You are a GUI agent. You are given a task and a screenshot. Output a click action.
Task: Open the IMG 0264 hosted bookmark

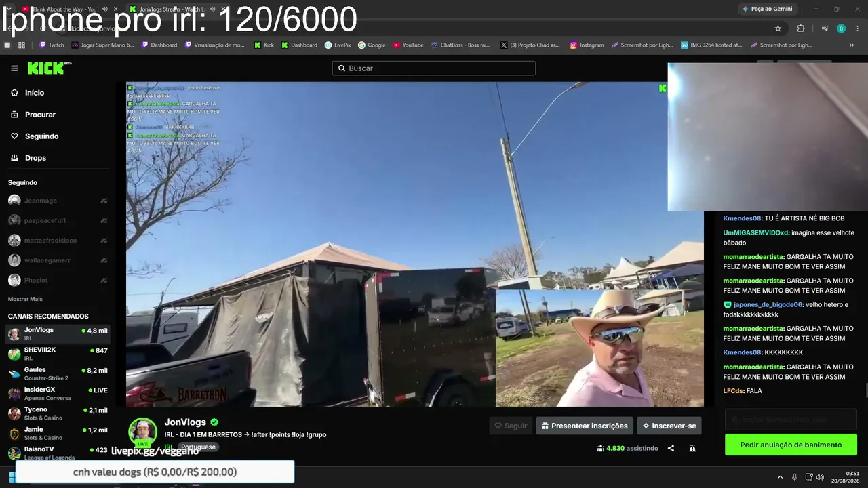click(711, 45)
